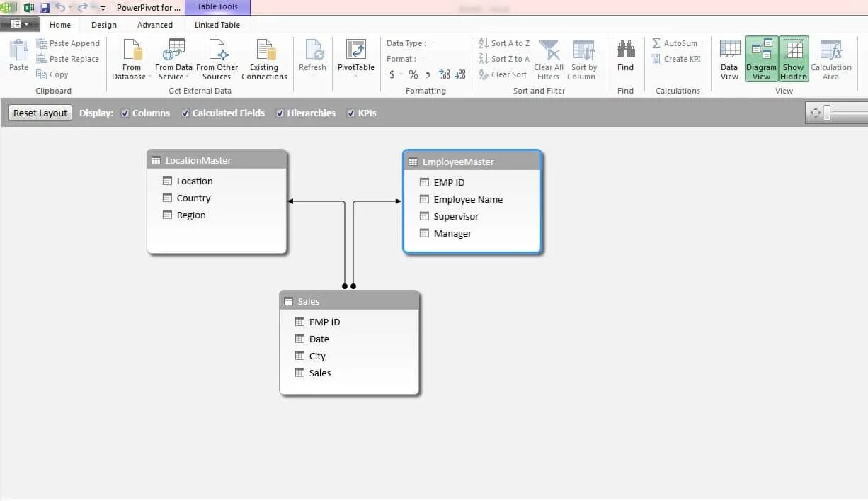Click the fit-to-screen icon beside zoom slider

[x=814, y=113]
